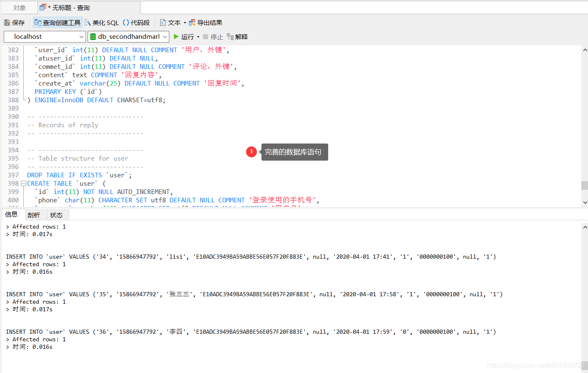Click the `user_id` int(11) column line
This screenshot has height=373, width=588.
point(132,50)
